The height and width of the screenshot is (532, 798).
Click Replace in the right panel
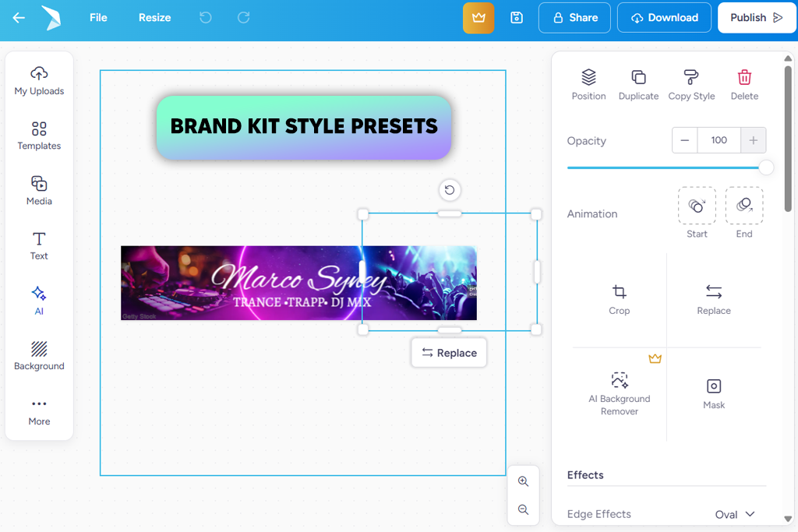click(x=714, y=300)
